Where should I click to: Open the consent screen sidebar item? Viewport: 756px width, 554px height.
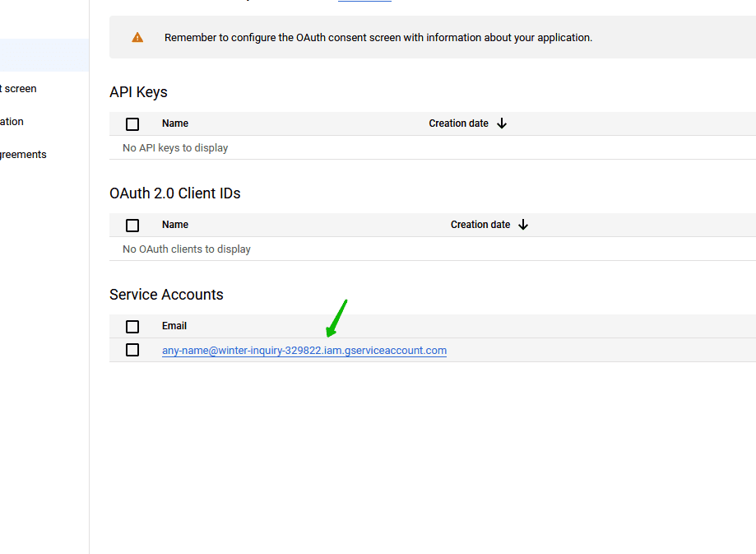click(x=20, y=89)
